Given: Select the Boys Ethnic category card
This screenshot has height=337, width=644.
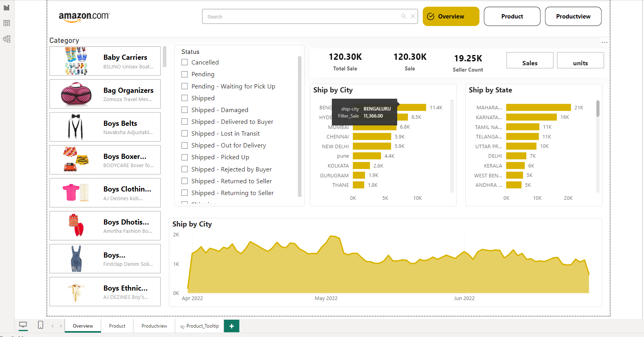Looking at the screenshot, I should coord(105,291).
